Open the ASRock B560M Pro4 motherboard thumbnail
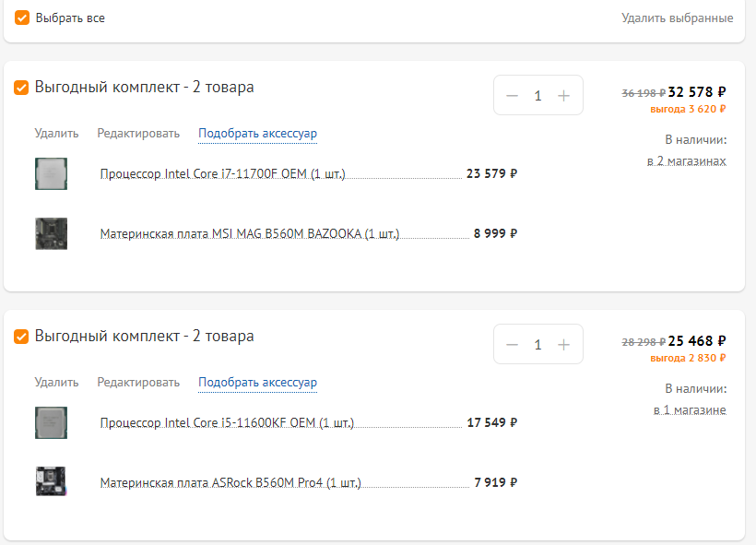 click(x=51, y=482)
